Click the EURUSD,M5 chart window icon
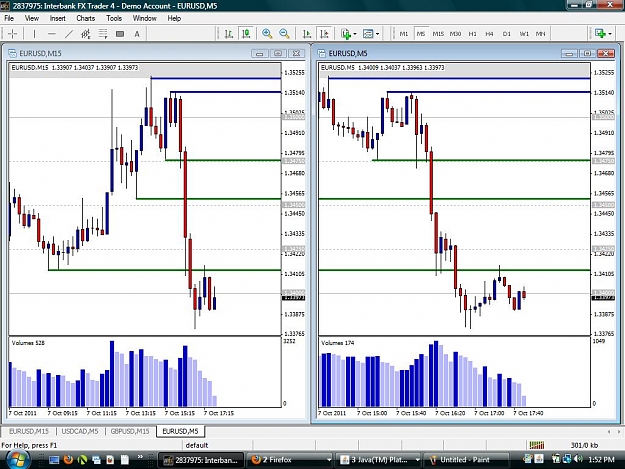625x469 pixels. 322,53
